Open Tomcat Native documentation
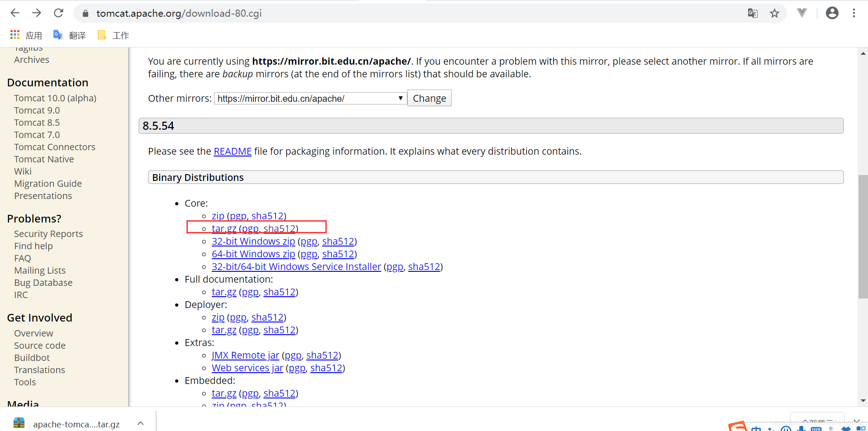868x431 pixels. click(44, 159)
